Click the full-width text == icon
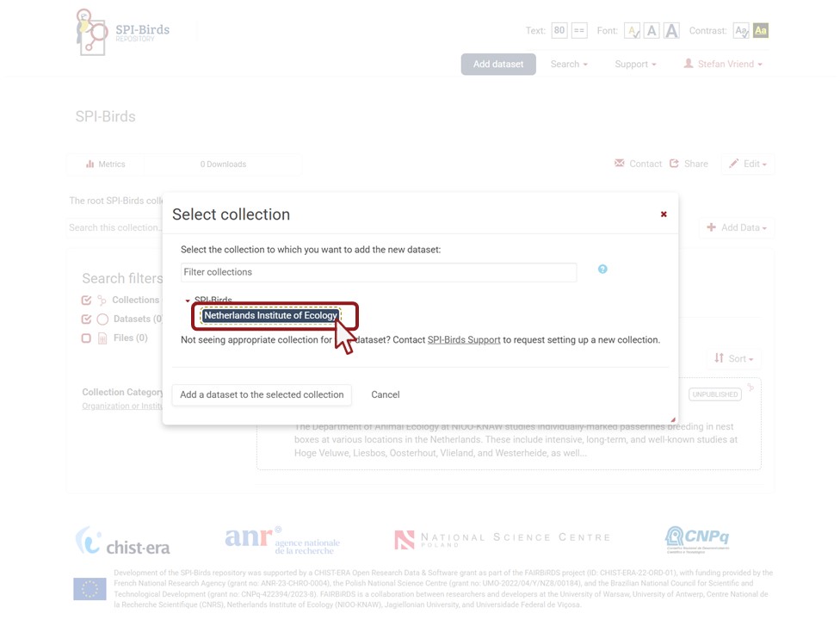The height and width of the screenshot is (620, 840). pos(579,31)
